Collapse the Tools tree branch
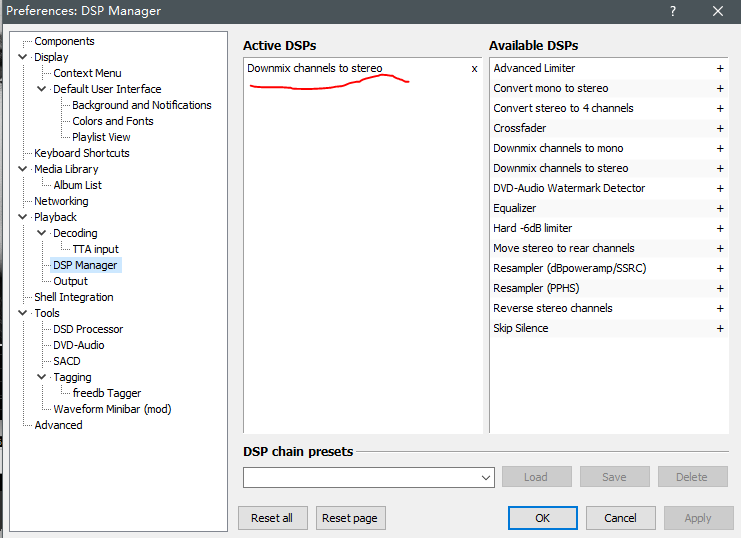741x538 pixels. point(23,313)
